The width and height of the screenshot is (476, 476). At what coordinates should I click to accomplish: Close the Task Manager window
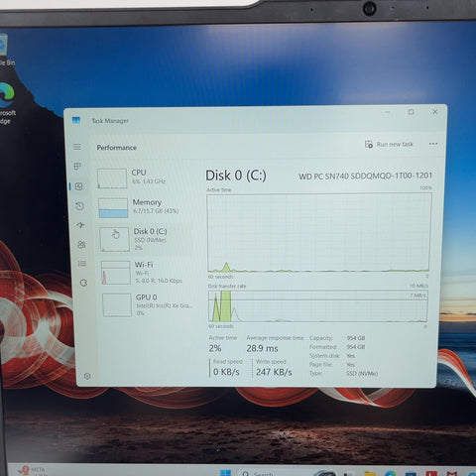click(x=435, y=112)
